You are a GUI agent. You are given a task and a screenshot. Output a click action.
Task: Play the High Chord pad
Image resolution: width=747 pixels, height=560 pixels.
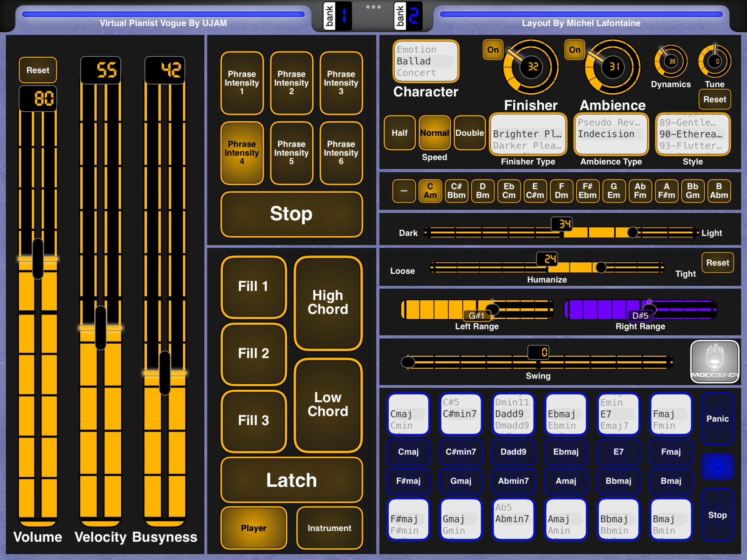tap(328, 303)
